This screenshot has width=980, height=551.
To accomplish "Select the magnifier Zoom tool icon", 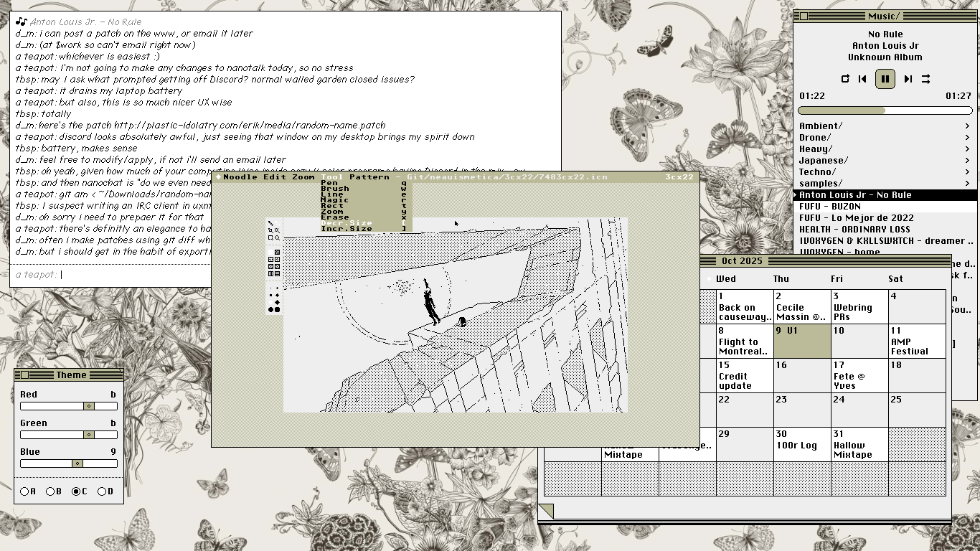I will 277,237.
